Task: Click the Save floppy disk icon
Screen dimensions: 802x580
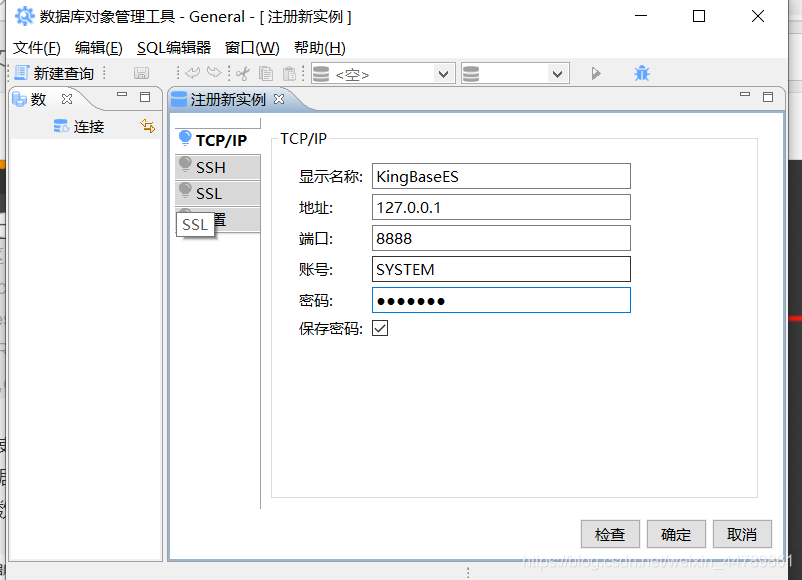Action: pos(141,74)
